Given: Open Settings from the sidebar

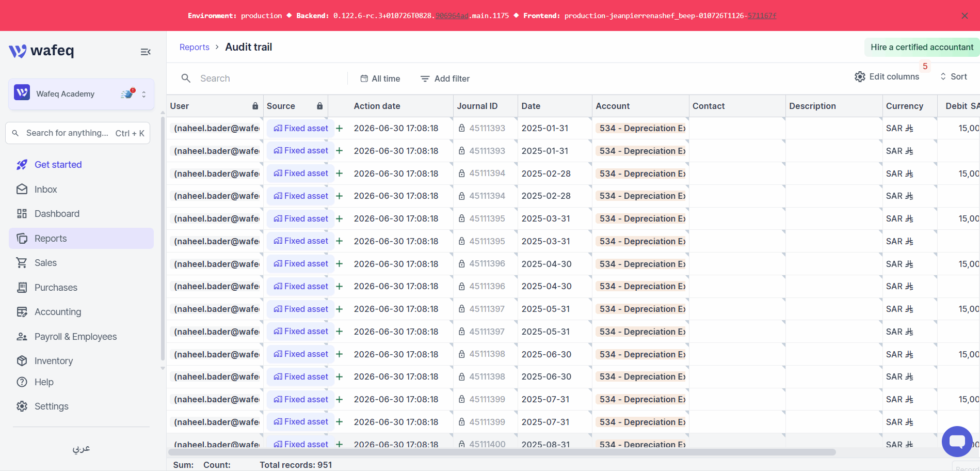Looking at the screenshot, I should pos(81,406).
